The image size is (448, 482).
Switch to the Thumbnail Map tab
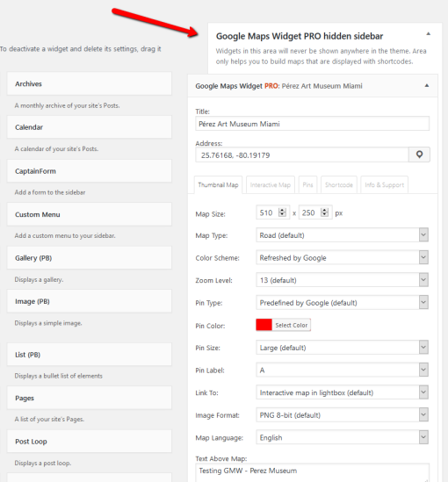(x=218, y=184)
